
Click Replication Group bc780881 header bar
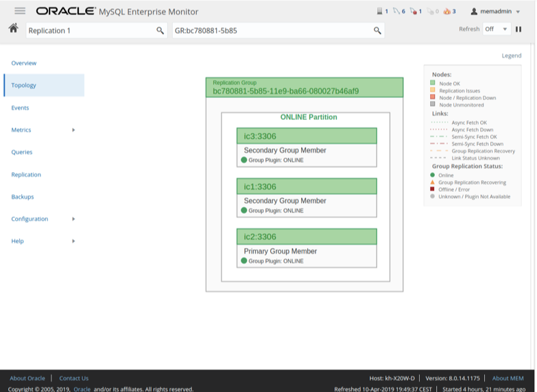(x=304, y=87)
